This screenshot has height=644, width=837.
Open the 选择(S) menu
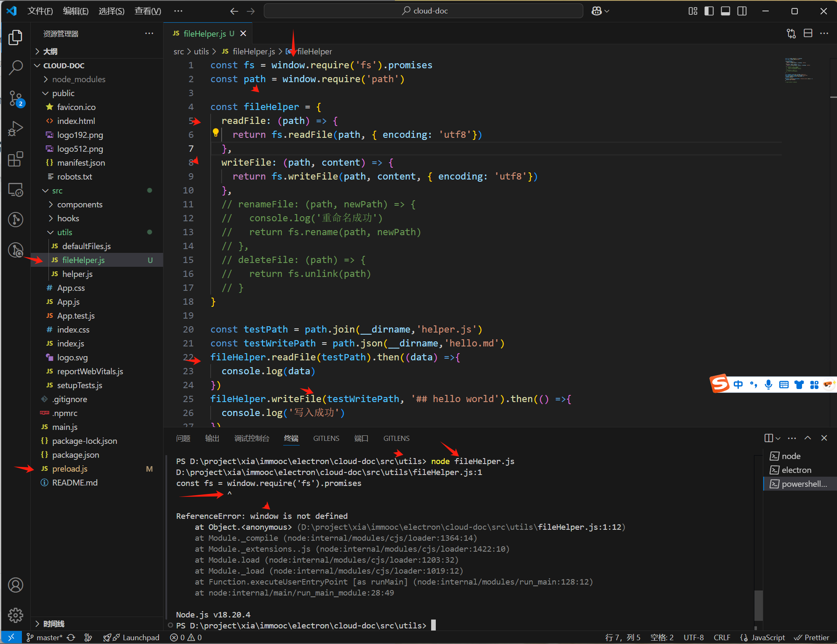pyautogui.click(x=112, y=11)
